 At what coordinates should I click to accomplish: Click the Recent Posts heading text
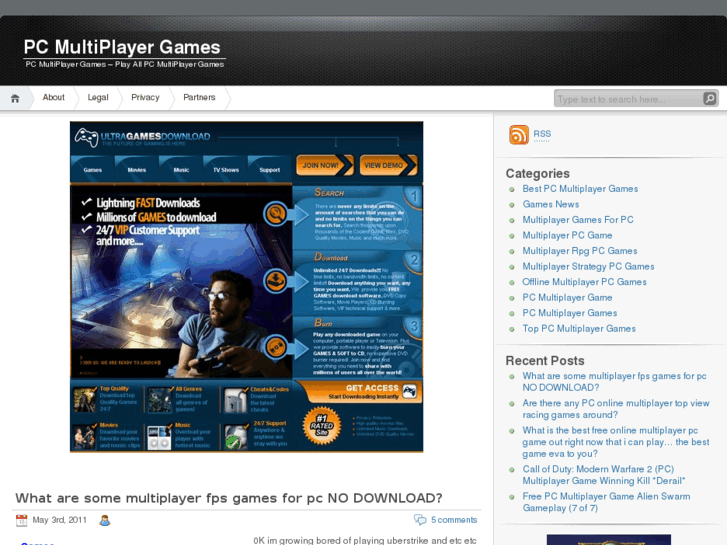tap(545, 361)
